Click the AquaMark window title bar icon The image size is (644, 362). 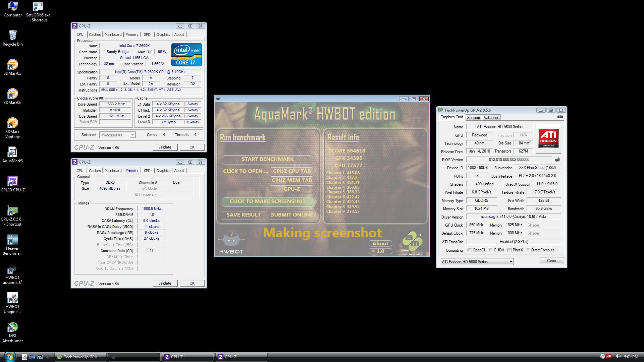218,99
